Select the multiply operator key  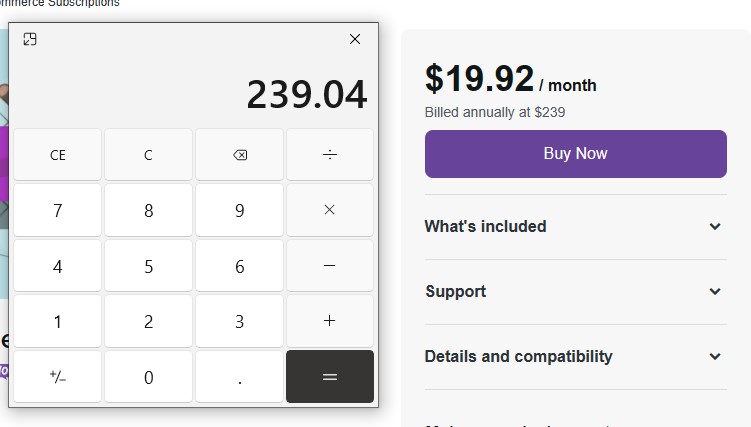(x=330, y=210)
